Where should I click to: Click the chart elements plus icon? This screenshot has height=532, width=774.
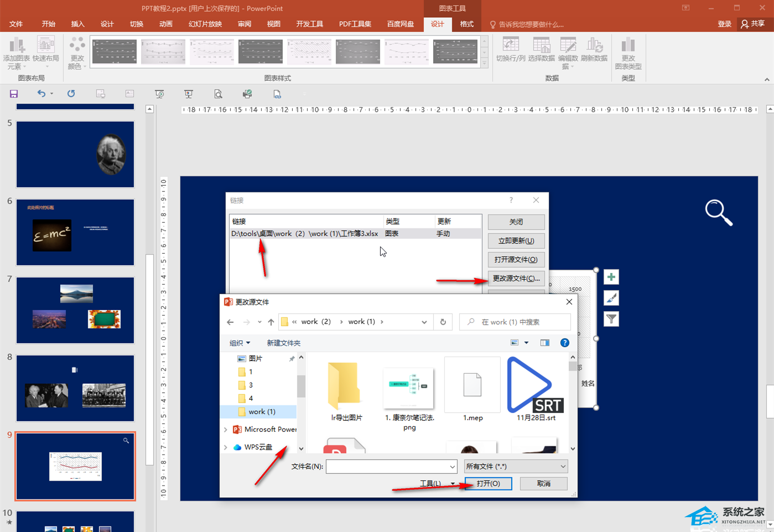point(611,277)
